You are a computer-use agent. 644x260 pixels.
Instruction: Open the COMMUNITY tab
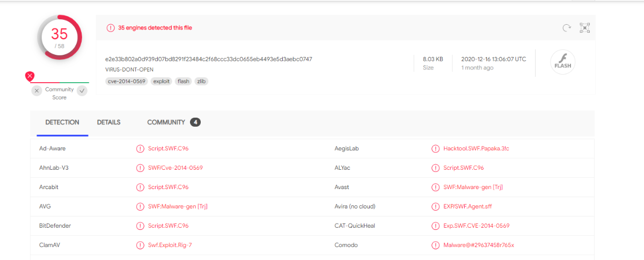[x=166, y=122]
